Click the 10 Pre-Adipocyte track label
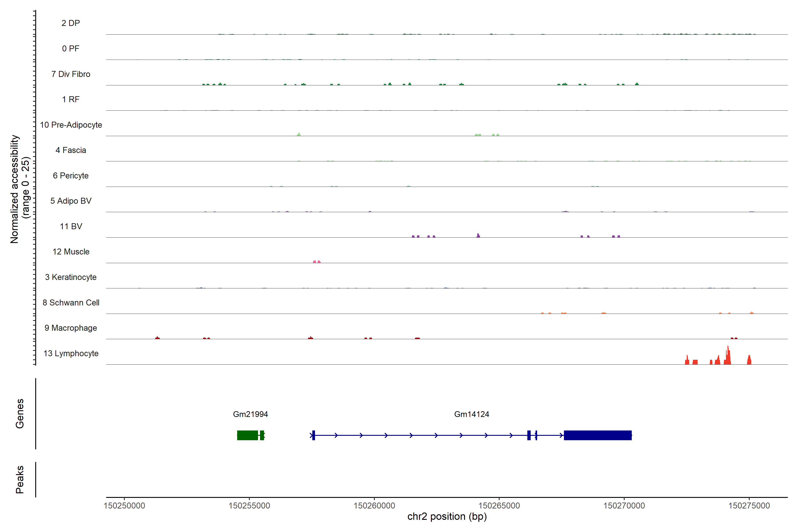The height and width of the screenshot is (532, 798). point(71,125)
